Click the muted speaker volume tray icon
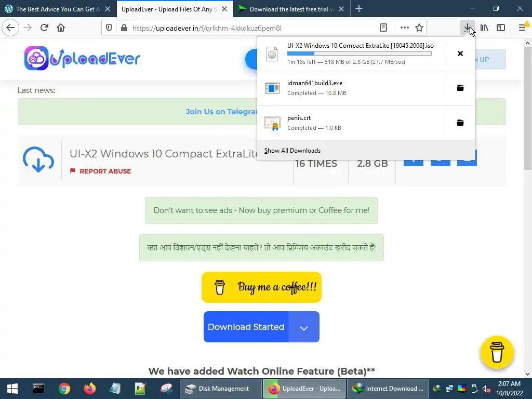 point(486,389)
